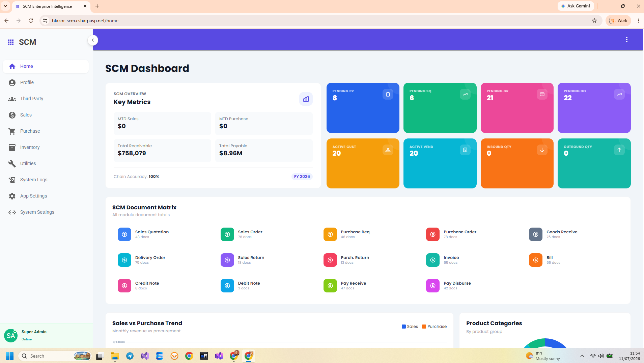Click the Credit Note document icon
The width and height of the screenshot is (644, 363).
pyautogui.click(x=124, y=286)
